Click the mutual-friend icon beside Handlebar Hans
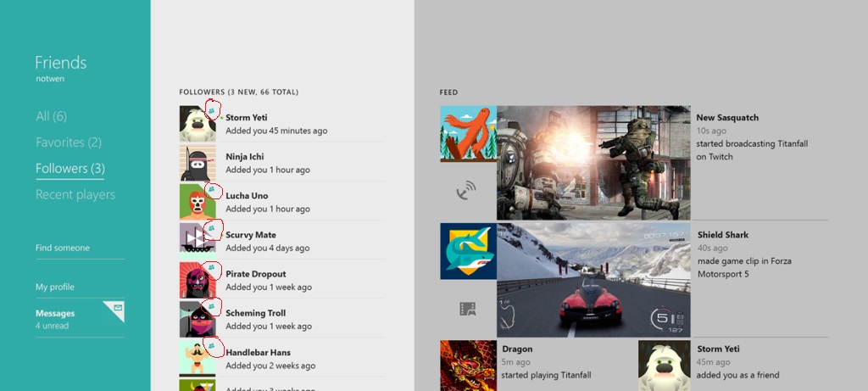The height and width of the screenshot is (391, 868). pos(211,345)
